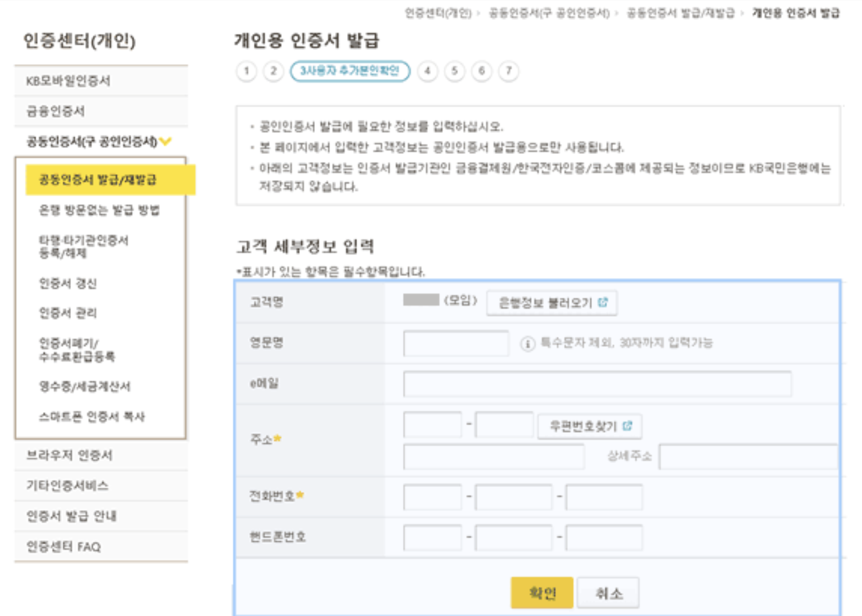The width and height of the screenshot is (862, 616).
Task: Click 공동인증서 발급/재발급 in the breadcrumb
Action: (x=680, y=13)
